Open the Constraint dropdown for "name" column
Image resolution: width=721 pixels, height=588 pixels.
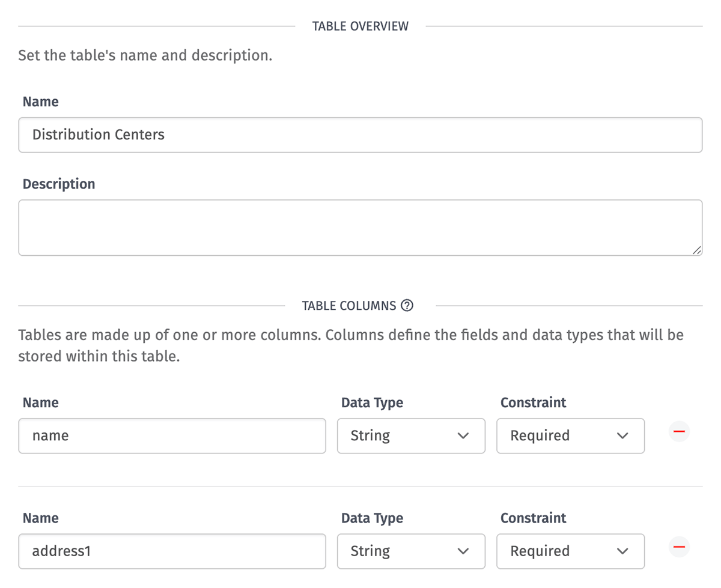[x=570, y=435]
